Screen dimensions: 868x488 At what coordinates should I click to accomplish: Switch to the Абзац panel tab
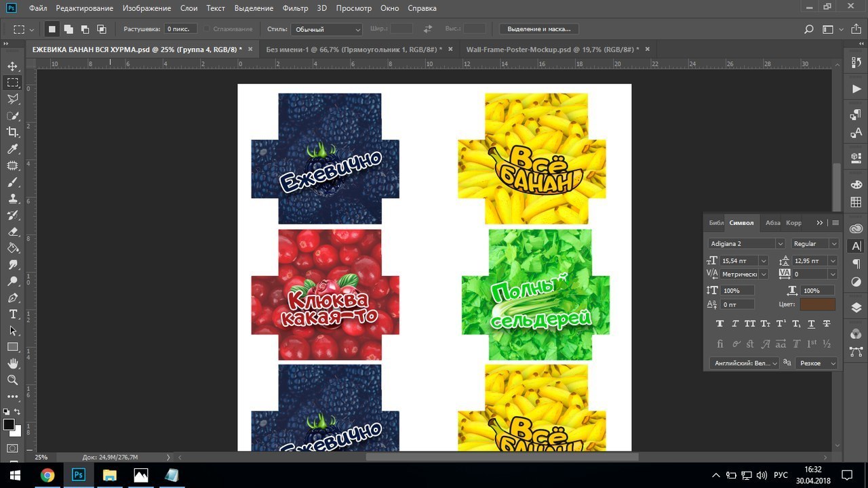click(772, 222)
